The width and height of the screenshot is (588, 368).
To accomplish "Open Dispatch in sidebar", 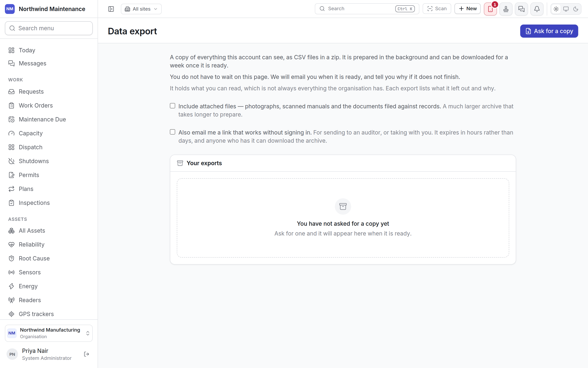I will click(x=49, y=147).
